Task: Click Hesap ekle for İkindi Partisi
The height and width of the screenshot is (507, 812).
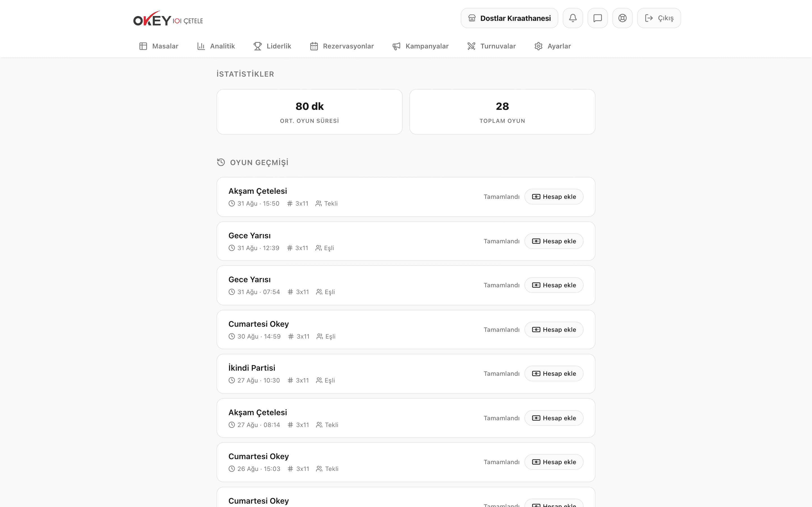Action: pos(554,373)
